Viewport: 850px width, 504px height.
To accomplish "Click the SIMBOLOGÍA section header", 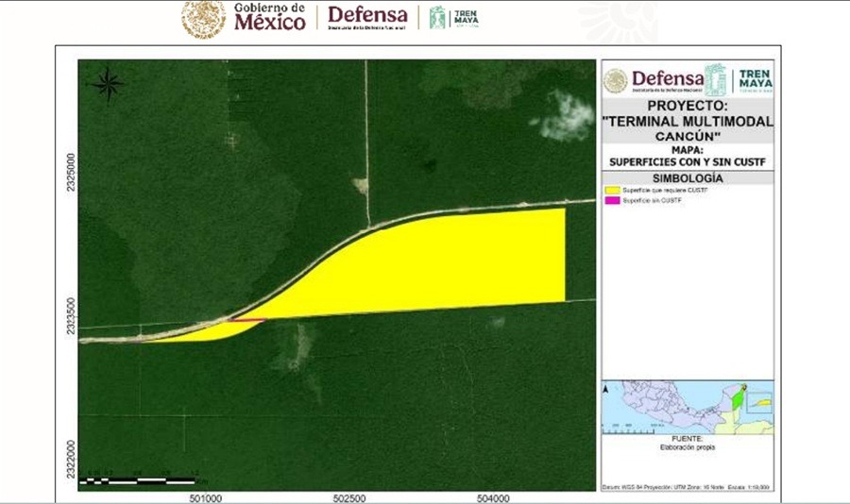I will [x=687, y=177].
